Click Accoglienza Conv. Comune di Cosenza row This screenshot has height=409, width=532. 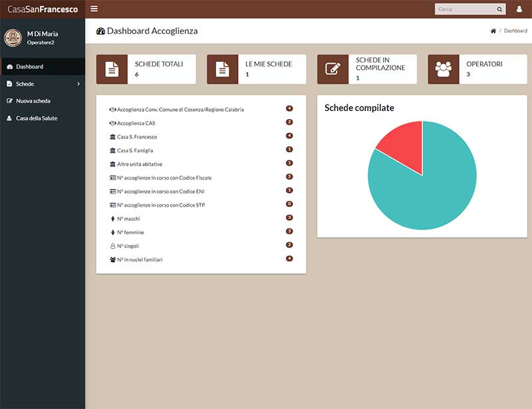[201, 109]
